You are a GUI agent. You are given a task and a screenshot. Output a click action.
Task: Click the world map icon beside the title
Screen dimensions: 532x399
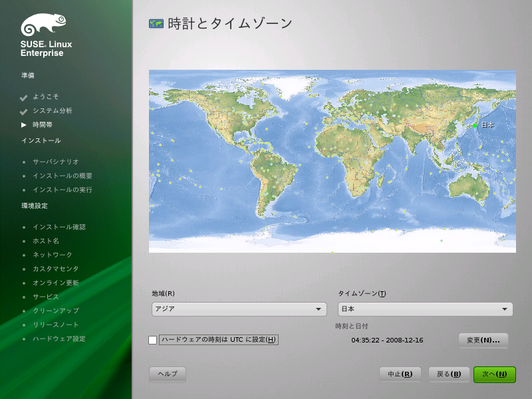[156, 23]
